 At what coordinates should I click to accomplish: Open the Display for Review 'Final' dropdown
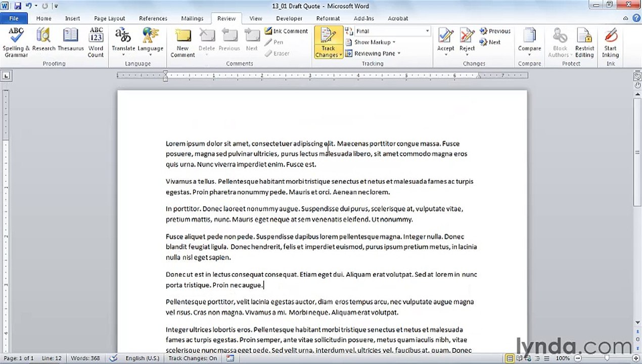[x=427, y=31]
